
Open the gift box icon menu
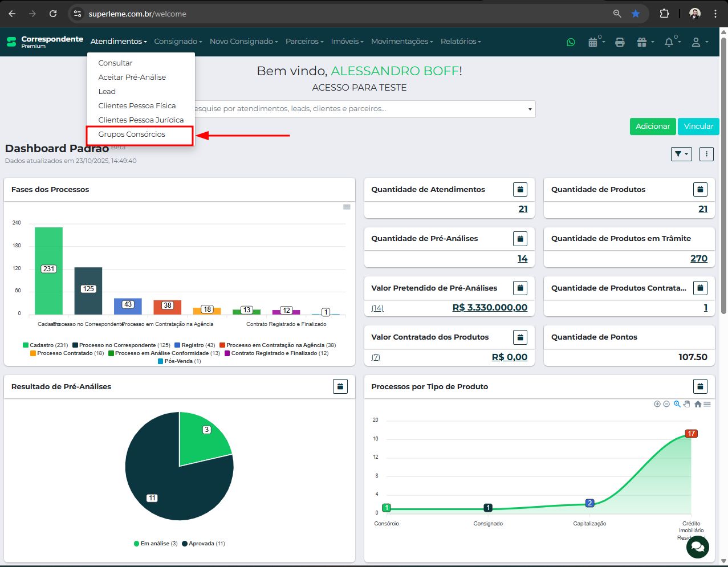[x=642, y=42]
